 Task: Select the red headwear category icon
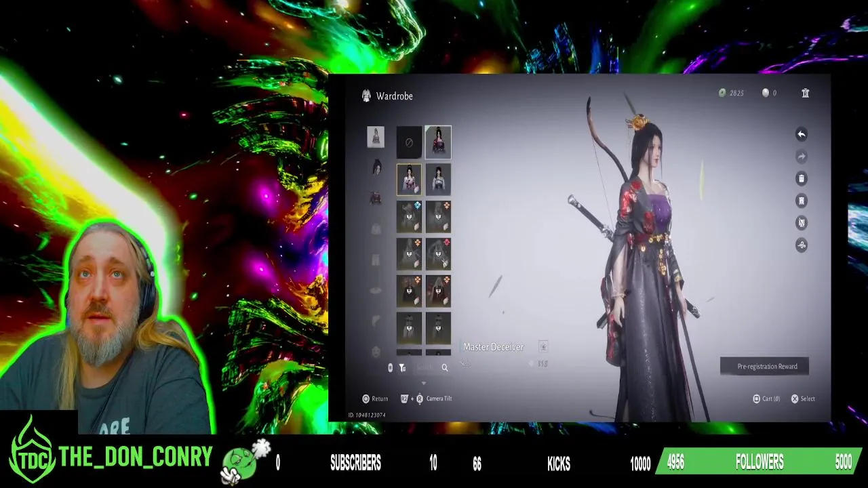[376, 198]
